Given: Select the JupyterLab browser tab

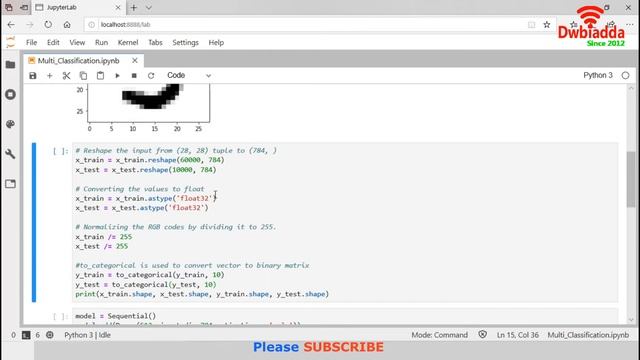Looking at the screenshot, I should click(x=78, y=7).
